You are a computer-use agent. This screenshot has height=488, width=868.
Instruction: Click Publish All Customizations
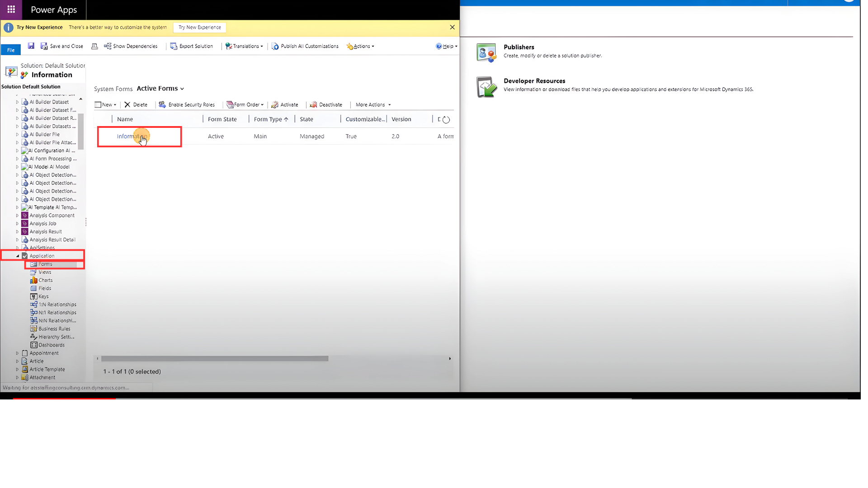[x=305, y=46]
